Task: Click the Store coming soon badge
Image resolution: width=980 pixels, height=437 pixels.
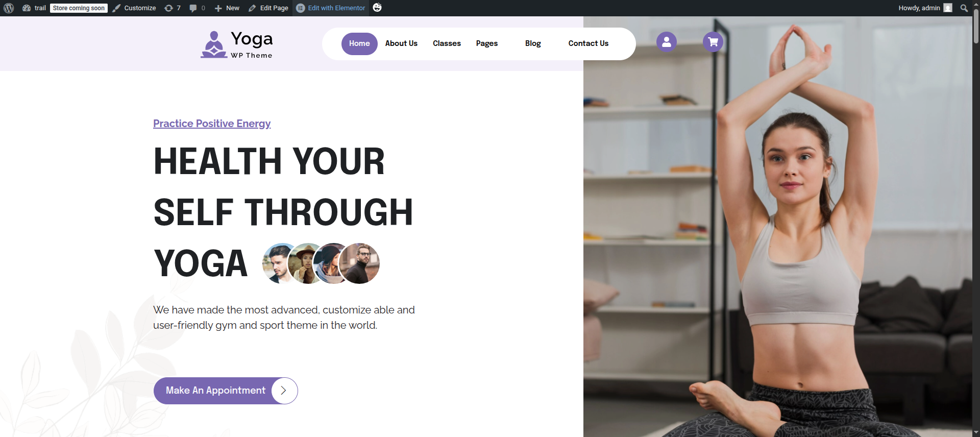Action: pos(79,8)
